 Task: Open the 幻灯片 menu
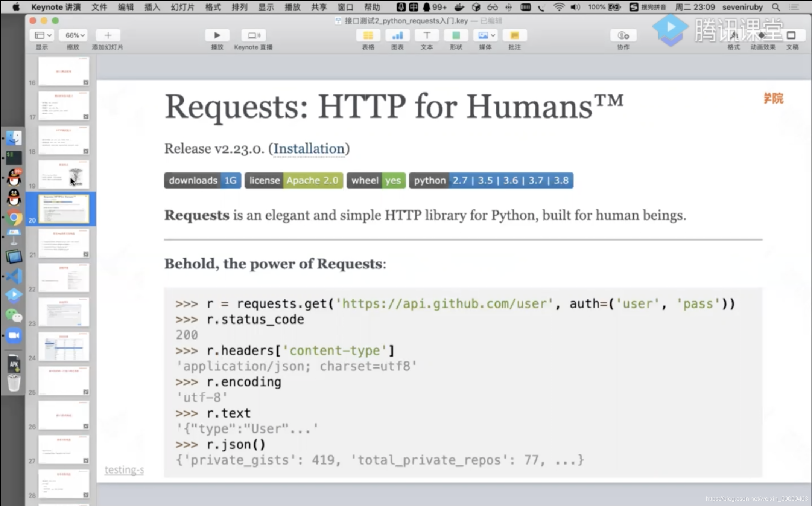(182, 7)
